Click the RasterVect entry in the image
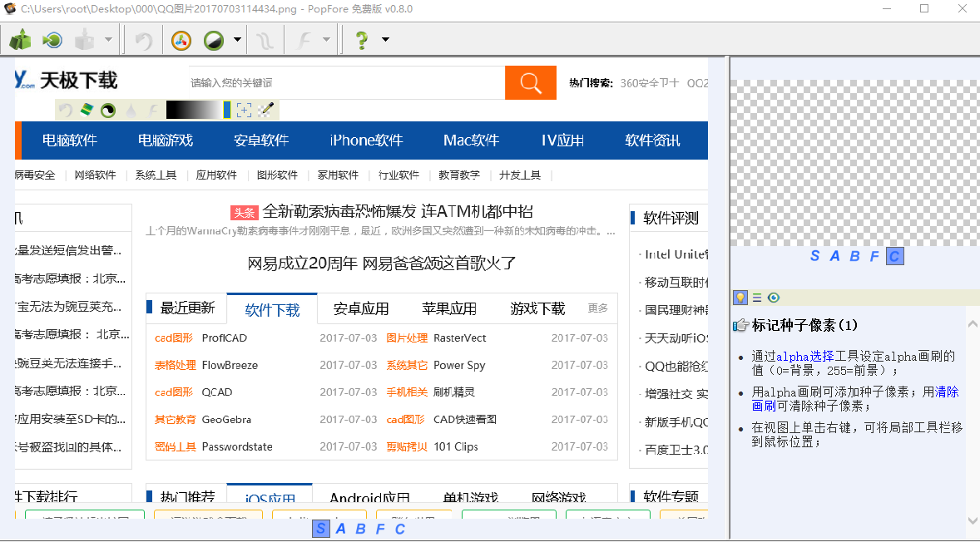 [460, 338]
